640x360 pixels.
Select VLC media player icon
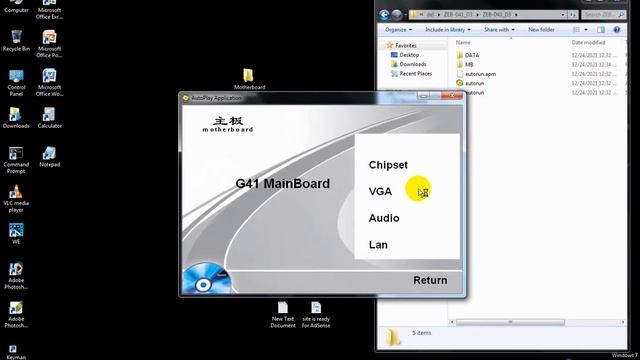click(x=16, y=199)
